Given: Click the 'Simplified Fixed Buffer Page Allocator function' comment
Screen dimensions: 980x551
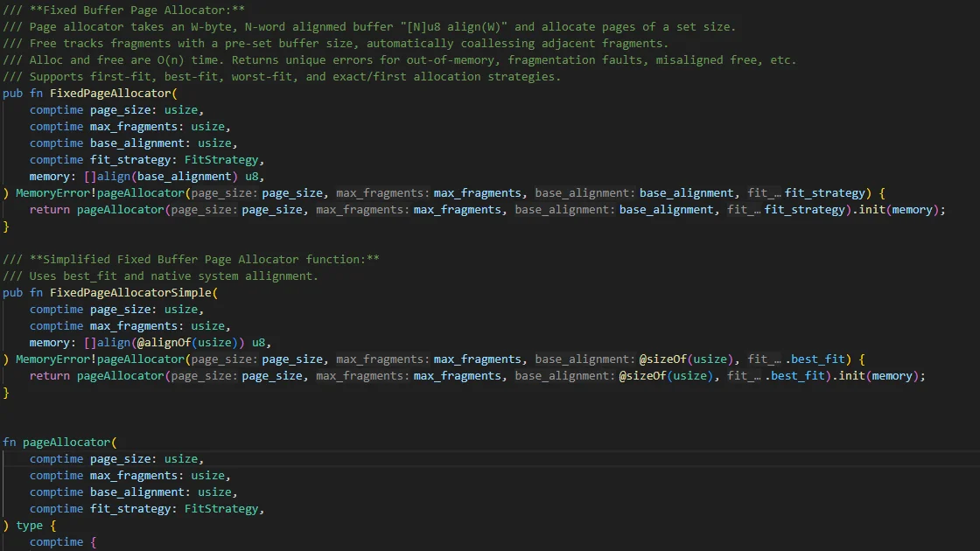Looking at the screenshot, I should (192, 259).
